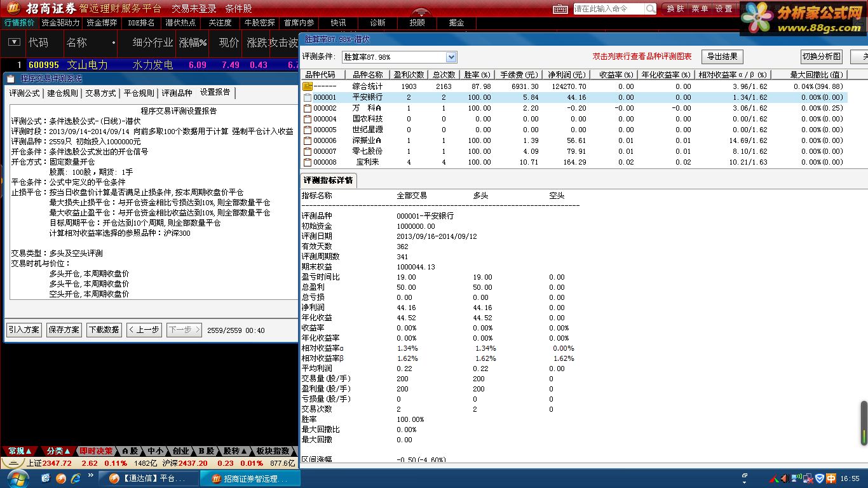Click the on-screen keyboard icon beside command box
Screen dimensions: 868x488
tap(560, 9)
